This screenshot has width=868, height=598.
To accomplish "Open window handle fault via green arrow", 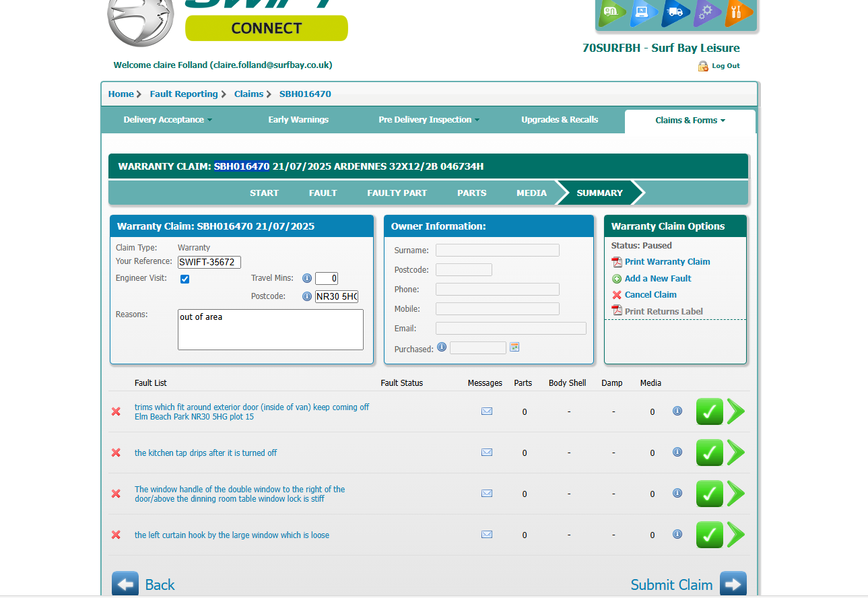I will [x=736, y=494].
